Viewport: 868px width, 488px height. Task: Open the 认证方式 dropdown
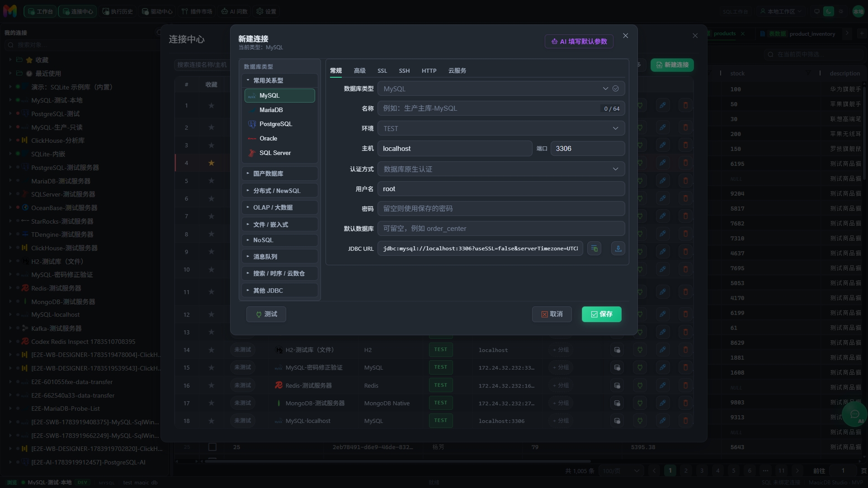click(x=501, y=169)
